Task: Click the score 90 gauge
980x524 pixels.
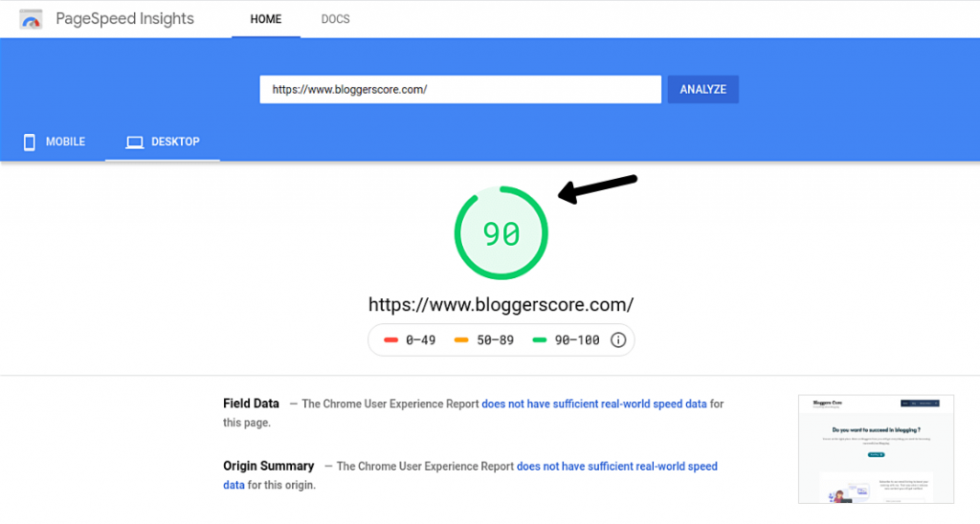Action: [x=501, y=233]
